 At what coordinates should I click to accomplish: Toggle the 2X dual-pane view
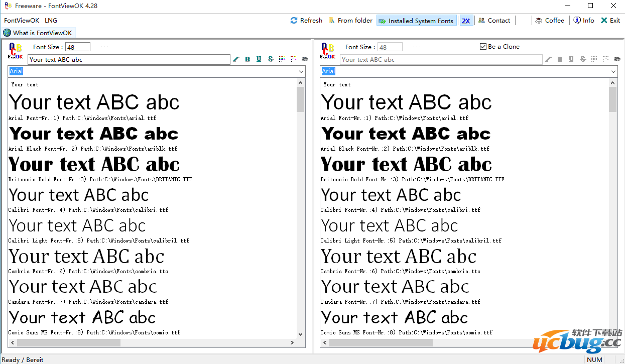[x=466, y=21]
